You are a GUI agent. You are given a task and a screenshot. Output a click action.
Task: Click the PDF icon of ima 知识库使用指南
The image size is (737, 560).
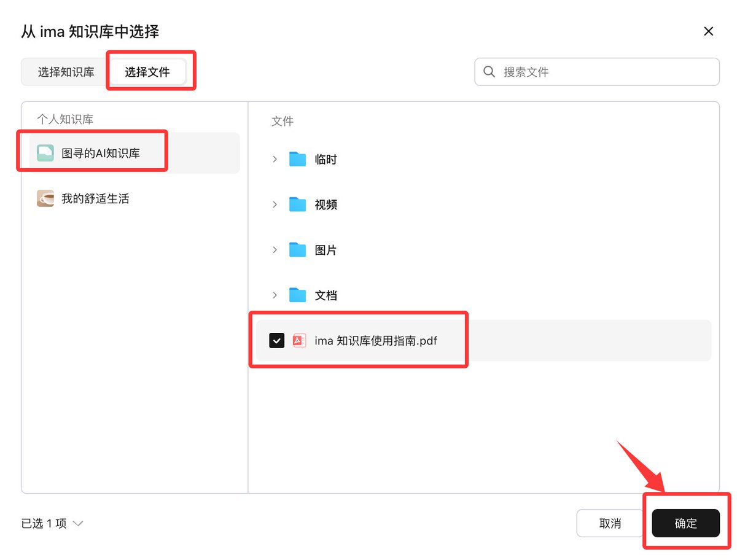click(299, 340)
